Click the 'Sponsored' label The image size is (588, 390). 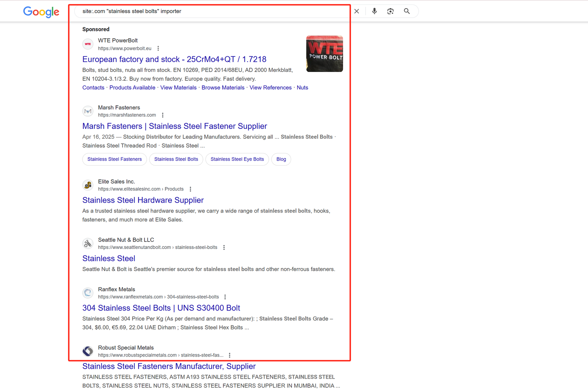click(96, 29)
